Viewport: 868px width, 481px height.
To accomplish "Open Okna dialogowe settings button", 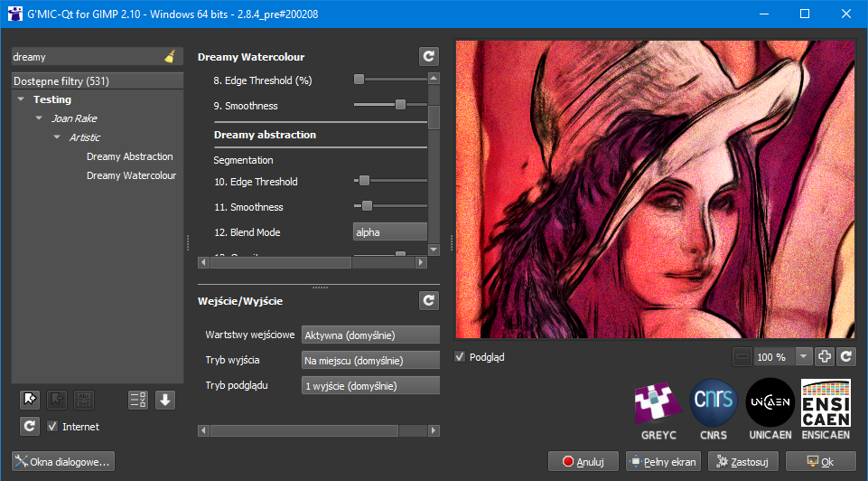I will pos(63,461).
